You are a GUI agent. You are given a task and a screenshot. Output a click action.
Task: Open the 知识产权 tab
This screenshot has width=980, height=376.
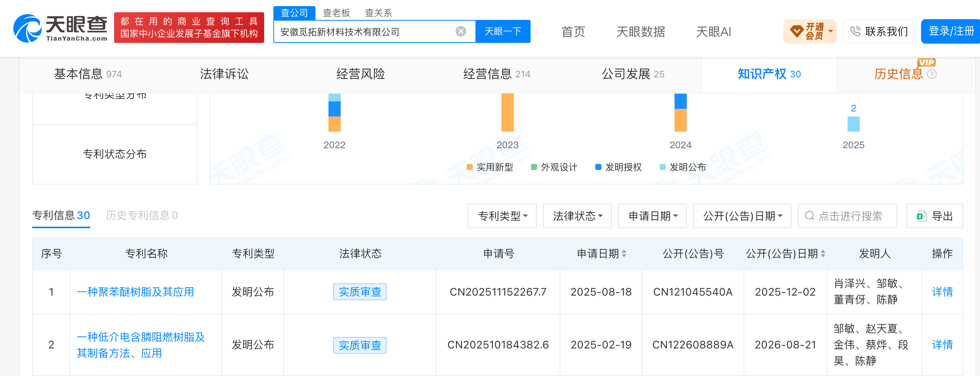coord(769,74)
